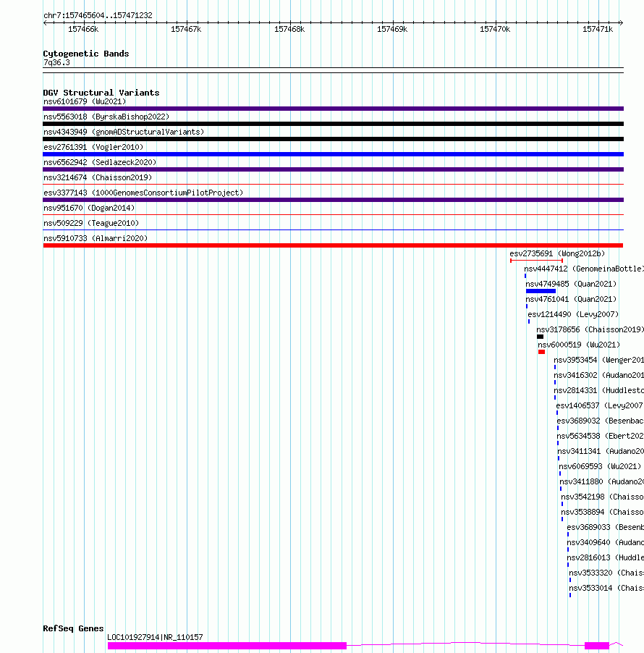Click the red block under nsv6000519 (Wu2021)
This screenshot has height=653, width=644.
(541, 352)
